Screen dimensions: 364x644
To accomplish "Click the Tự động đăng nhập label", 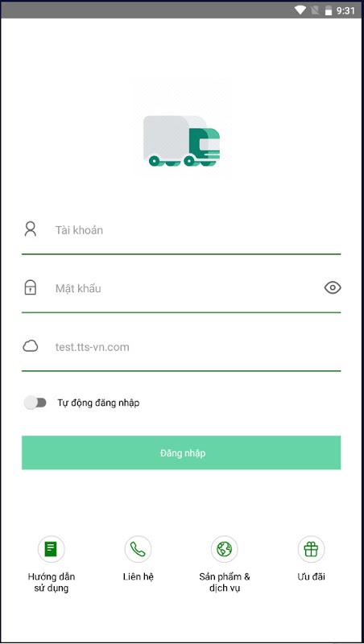I will tap(98, 403).
